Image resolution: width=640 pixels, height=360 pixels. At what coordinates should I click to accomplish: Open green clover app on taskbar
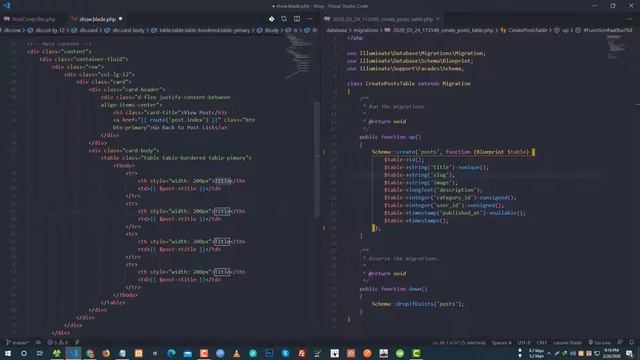[57, 353]
